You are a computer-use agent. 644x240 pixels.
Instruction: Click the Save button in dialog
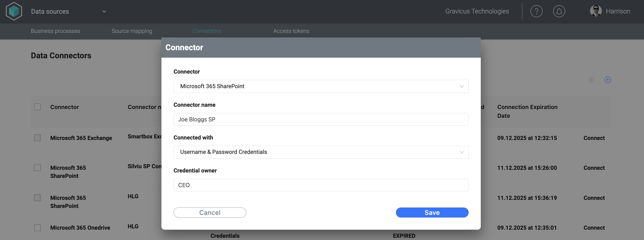(x=432, y=213)
